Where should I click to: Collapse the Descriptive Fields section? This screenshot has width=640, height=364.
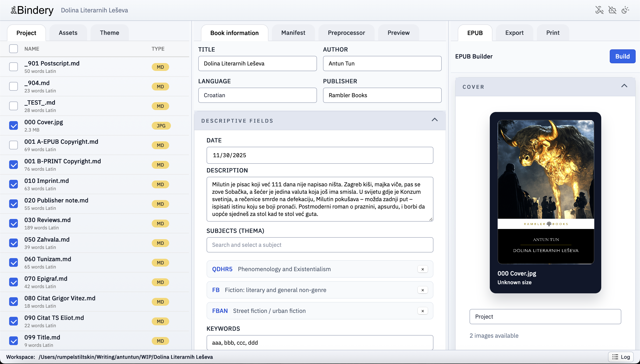[435, 120]
